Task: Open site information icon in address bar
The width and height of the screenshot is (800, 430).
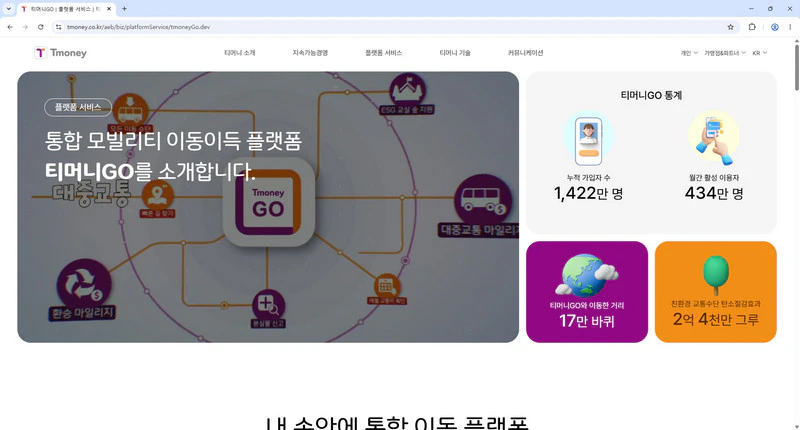Action: click(x=59, y=27)
